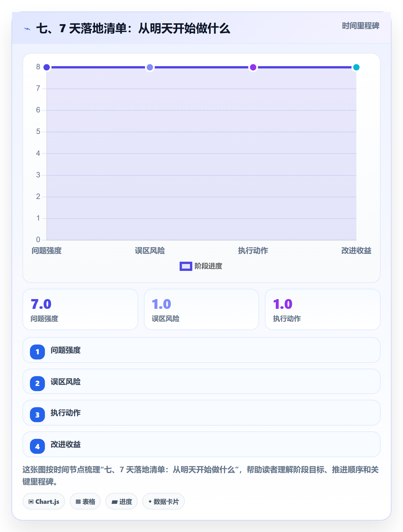Click the number 2 badge for 误区风险
Screen dimensions: 403x532
[x=37, y=383]
